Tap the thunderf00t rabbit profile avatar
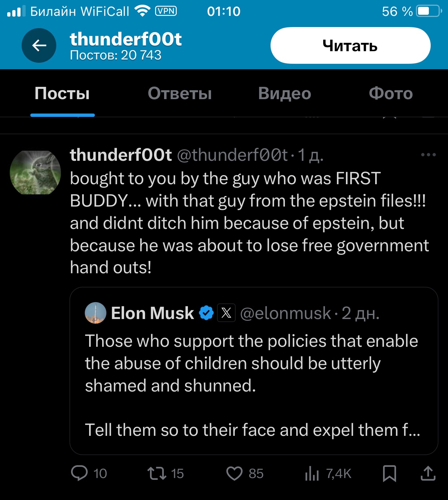 tap(35, 172)
